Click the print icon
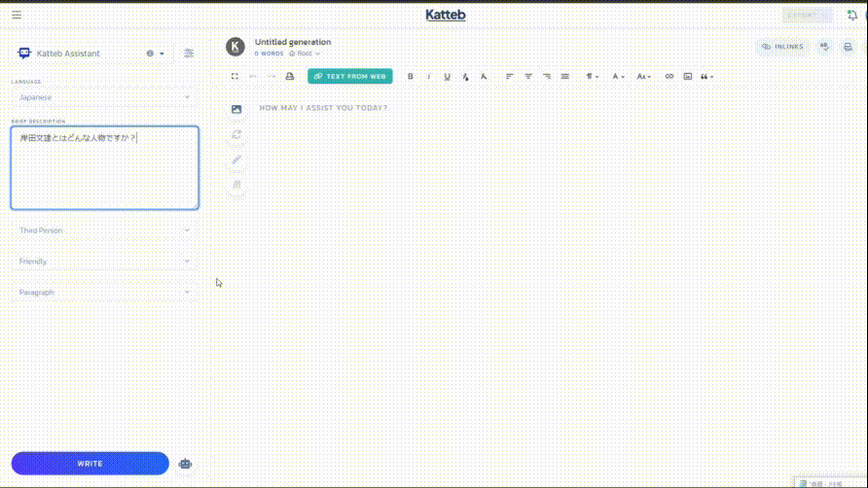 point(290,77)
